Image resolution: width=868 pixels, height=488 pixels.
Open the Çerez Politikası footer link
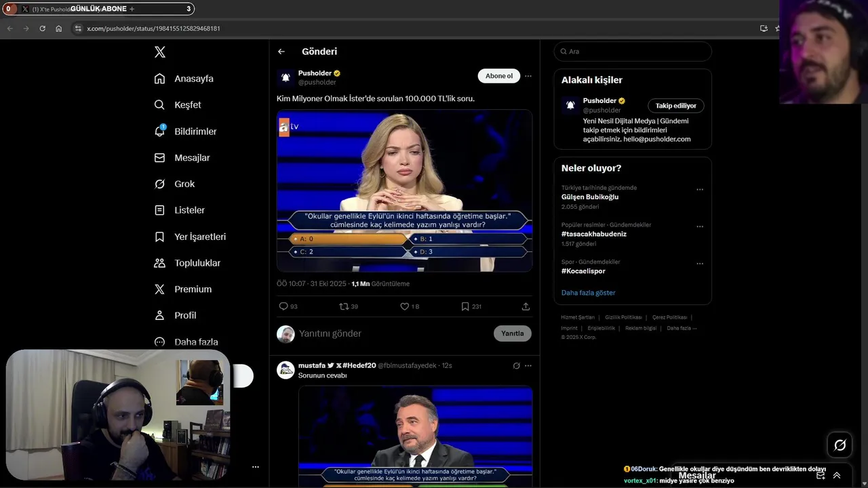[x=669, y=317]
